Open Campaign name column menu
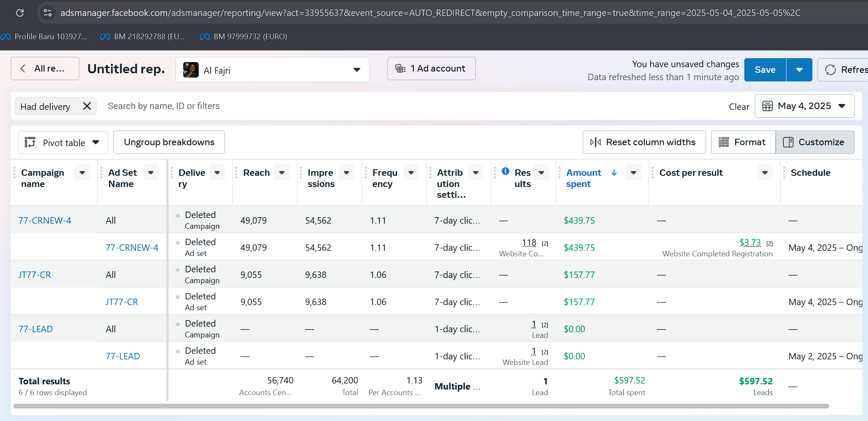 pos(82,173)
